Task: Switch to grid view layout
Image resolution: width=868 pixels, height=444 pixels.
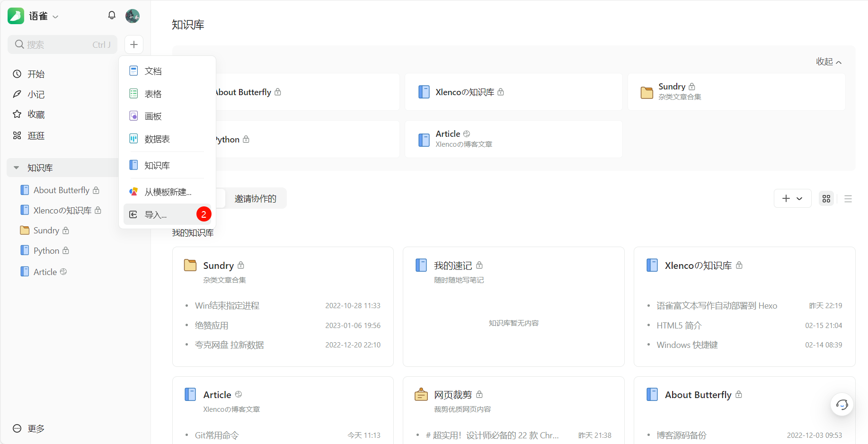Action: coord(826,199)
